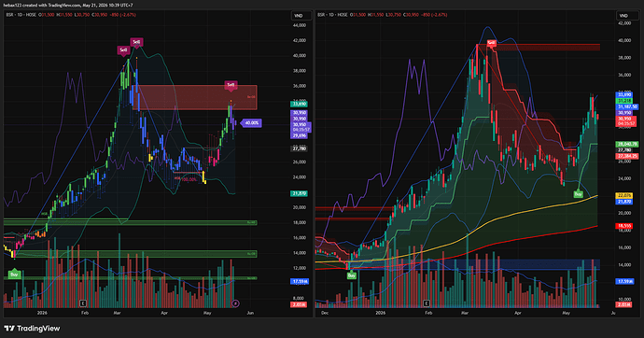Click the 29,696 purple price label
Screen dimensions: 644x338
[x=299, y=135]
